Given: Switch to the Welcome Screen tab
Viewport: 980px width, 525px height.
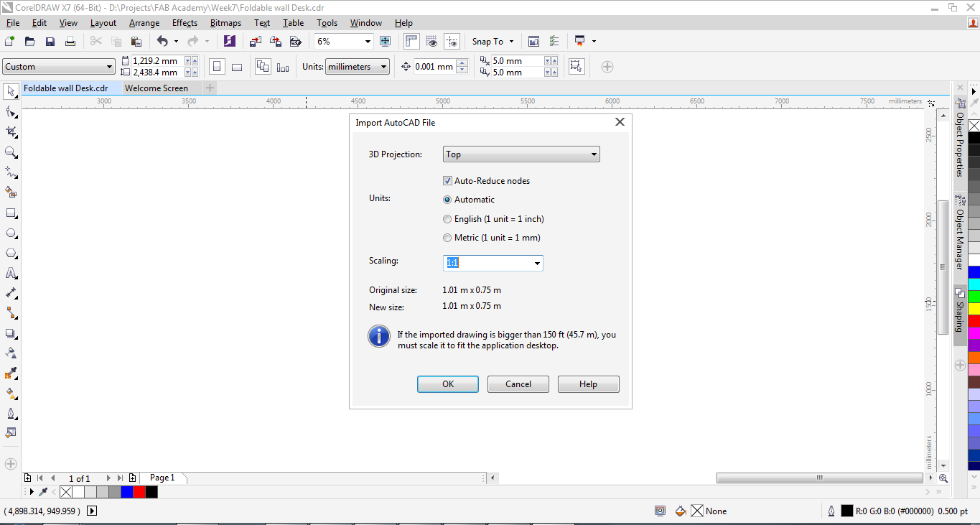Looking at the screenshot, I should tap(157, 88).
